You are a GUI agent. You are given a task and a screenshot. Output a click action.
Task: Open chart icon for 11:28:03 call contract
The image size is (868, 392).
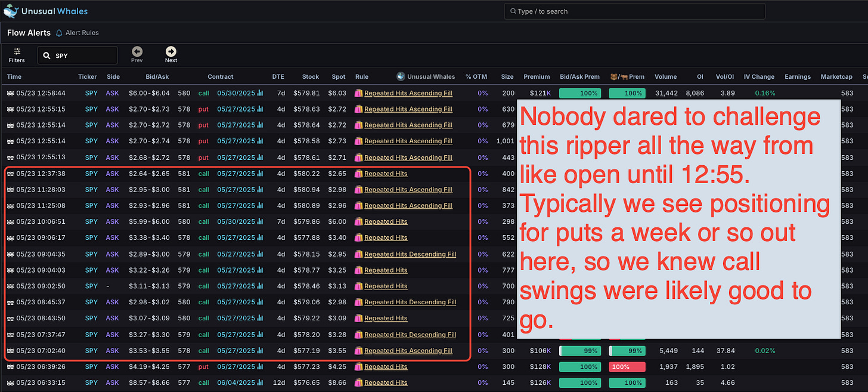pyautogui.click(x=260, y=189)
